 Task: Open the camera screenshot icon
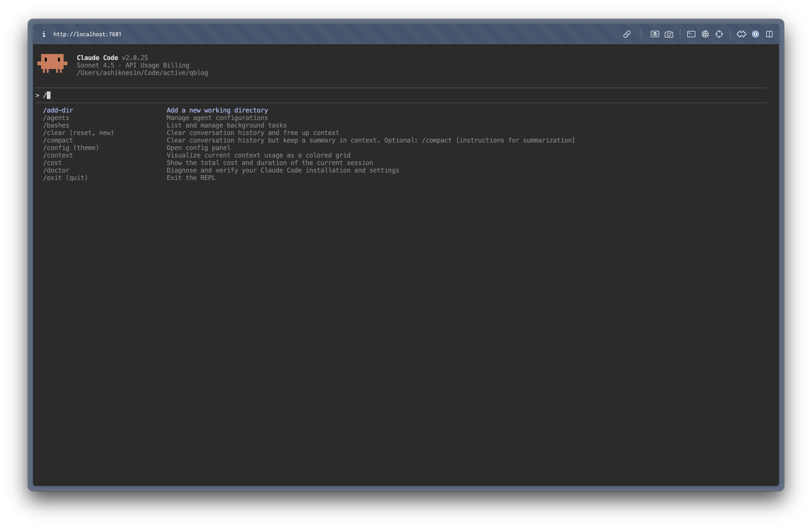(669, 34)
